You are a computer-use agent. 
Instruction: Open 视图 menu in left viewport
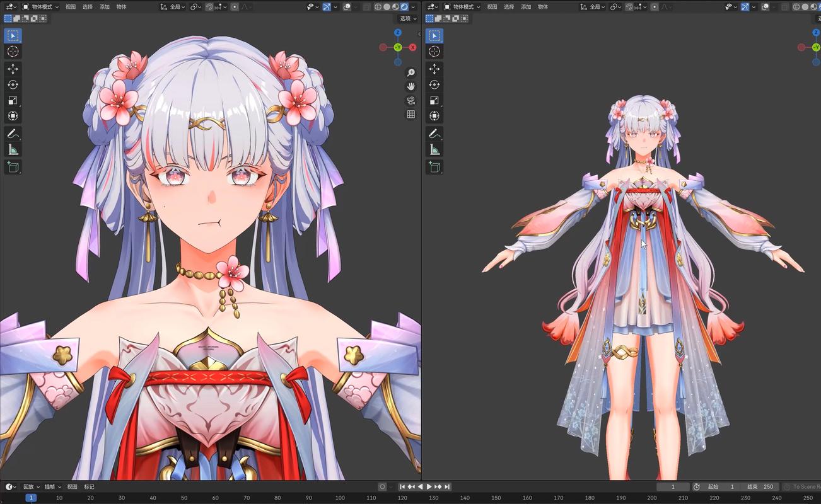pos(71,7)
